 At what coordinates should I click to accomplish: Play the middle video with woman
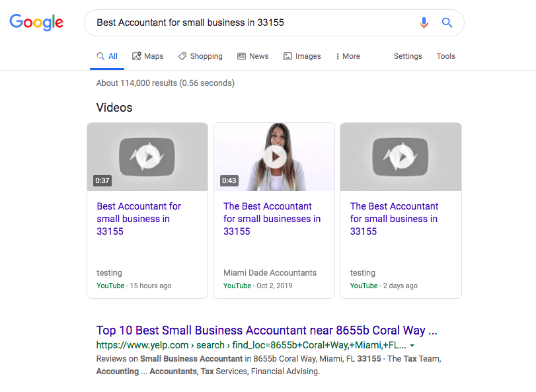point(274,157)
